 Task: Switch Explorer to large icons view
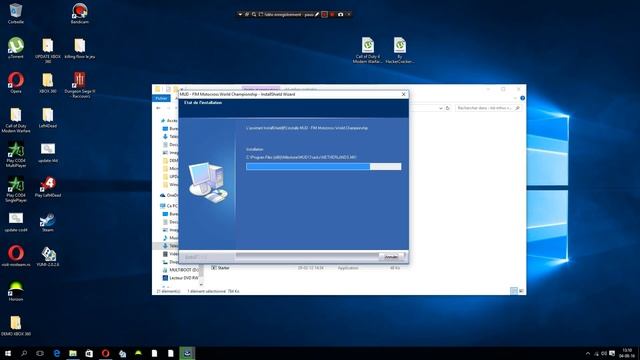(x=521, y=291)
